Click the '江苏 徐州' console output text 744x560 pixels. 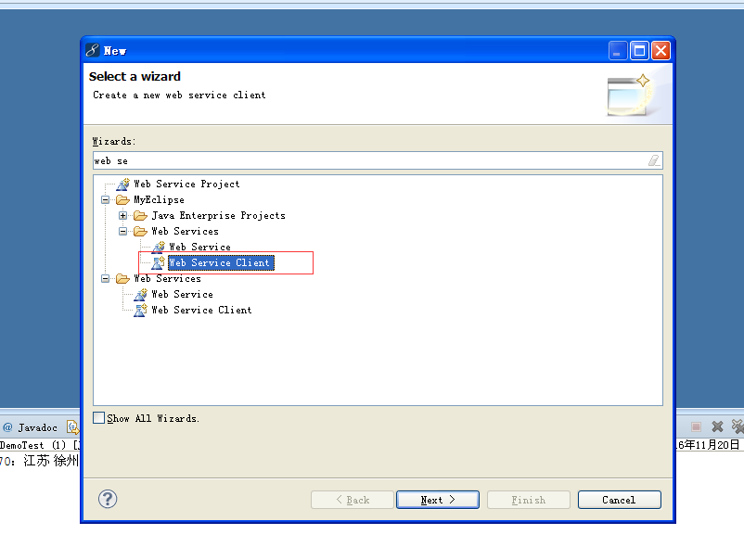pos(51,461)
